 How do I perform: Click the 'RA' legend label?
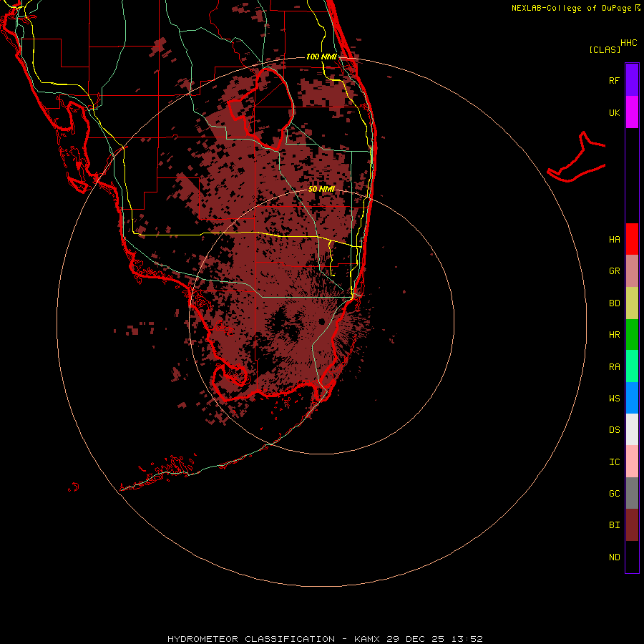click(x=614, y=367)
